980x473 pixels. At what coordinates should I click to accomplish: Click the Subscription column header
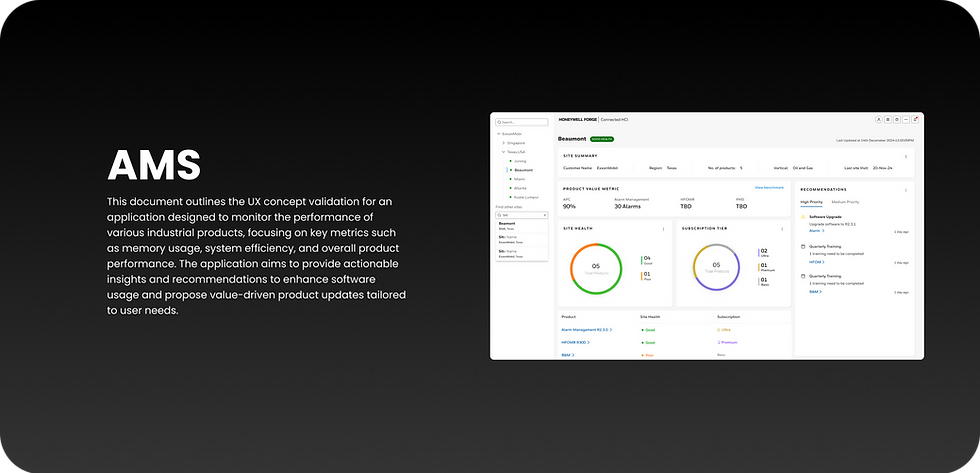pos(727,317)
